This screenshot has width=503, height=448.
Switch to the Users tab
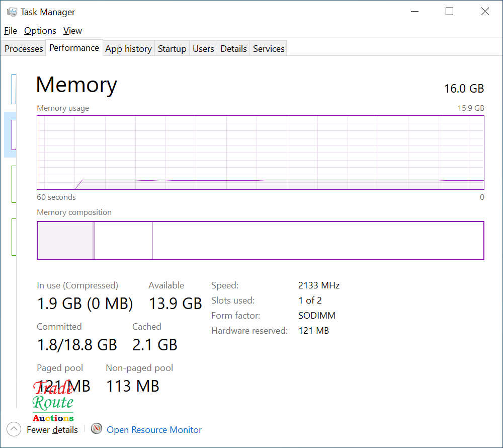click(203, 49)
